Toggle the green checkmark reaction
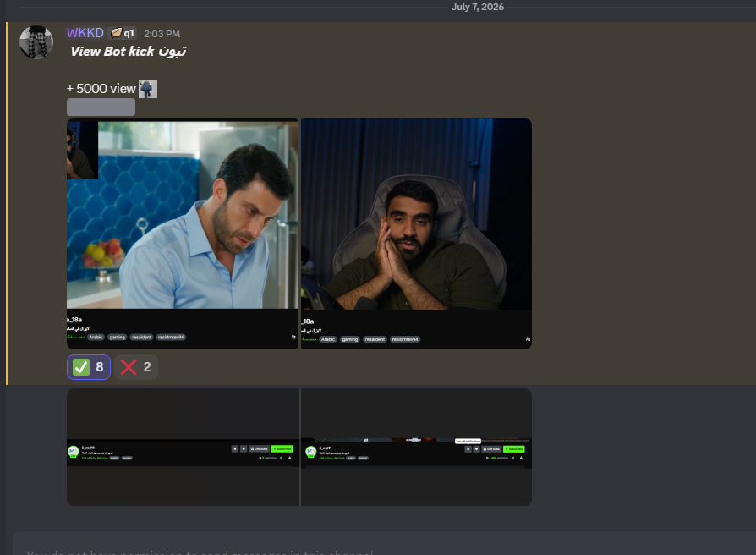This screenshot has width=756, height=555. point(89,367)
